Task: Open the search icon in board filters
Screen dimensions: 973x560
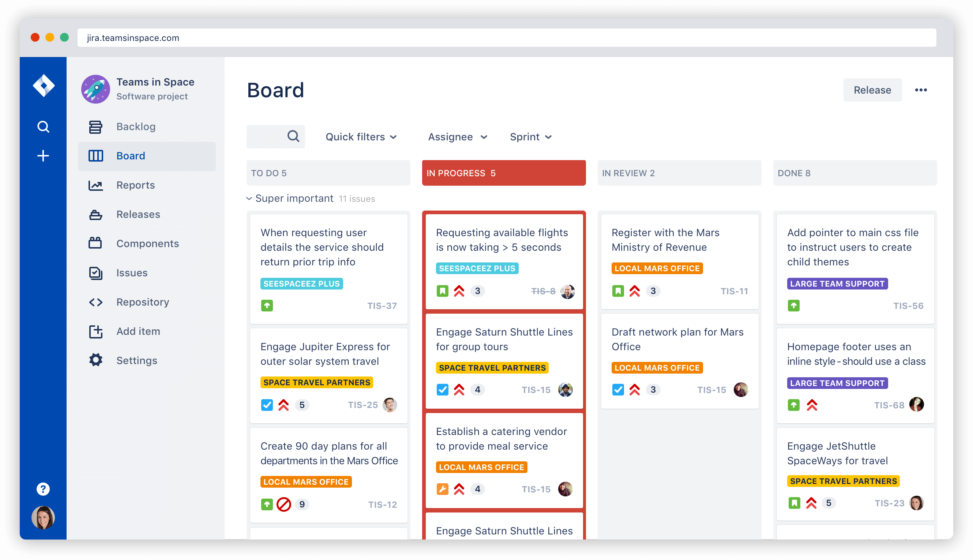Action: [x=293, y=137]
